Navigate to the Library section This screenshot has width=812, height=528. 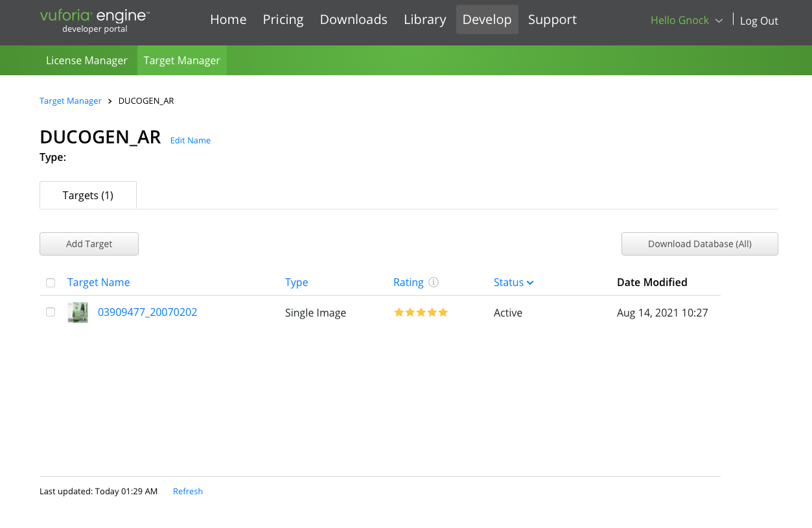425,19
